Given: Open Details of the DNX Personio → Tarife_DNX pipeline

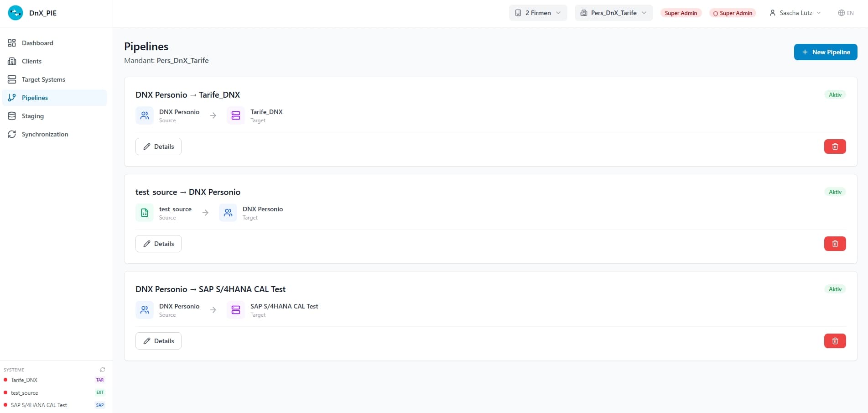Looking at the screenshot, I should (x=158, y=146).
